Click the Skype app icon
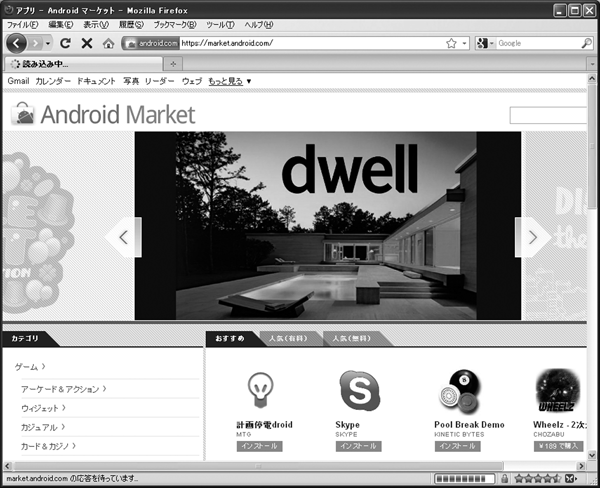The image size is (600, 488). (x=360, y=390)
